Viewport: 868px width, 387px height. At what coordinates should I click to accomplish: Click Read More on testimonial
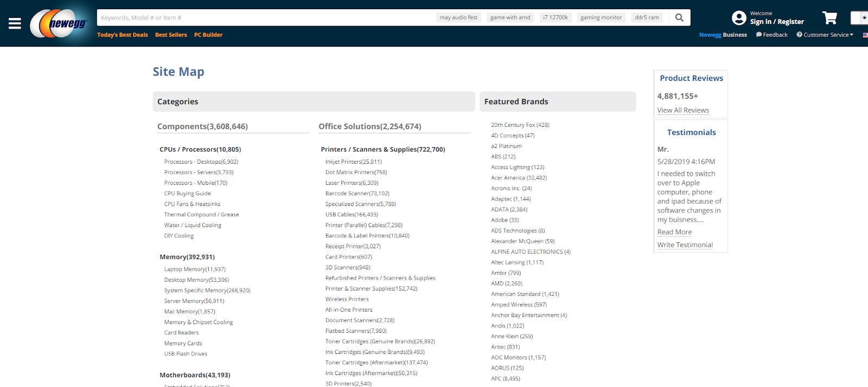[674, 232]
